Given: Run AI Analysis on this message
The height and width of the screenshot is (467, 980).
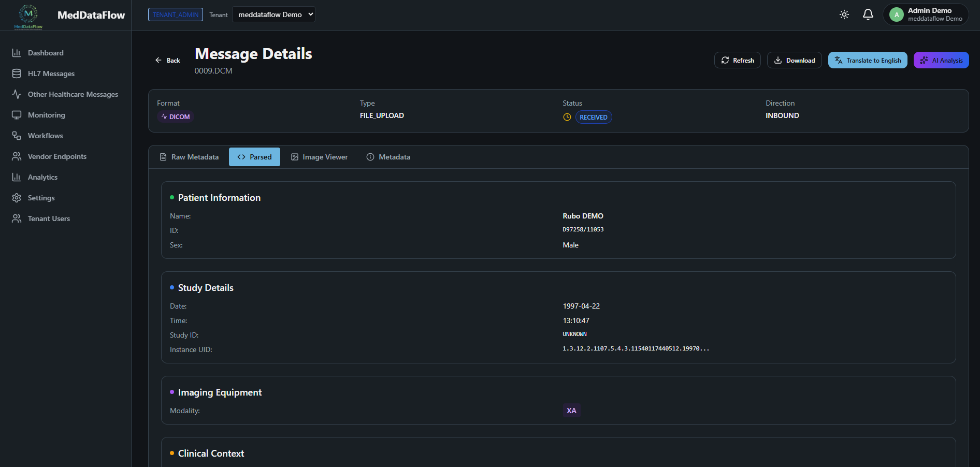Looking at the screenshot, I should [941, 60].
